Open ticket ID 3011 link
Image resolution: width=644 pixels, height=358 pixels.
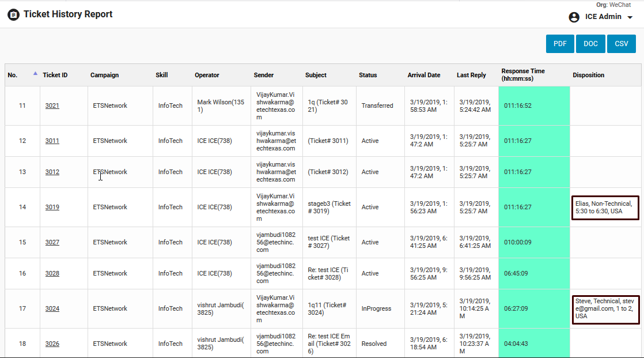tap(52, 141)
